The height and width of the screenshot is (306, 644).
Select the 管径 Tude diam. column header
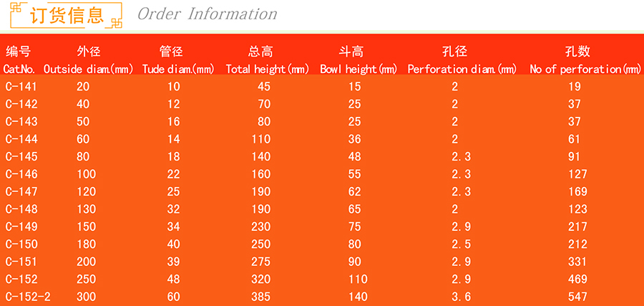172,60
